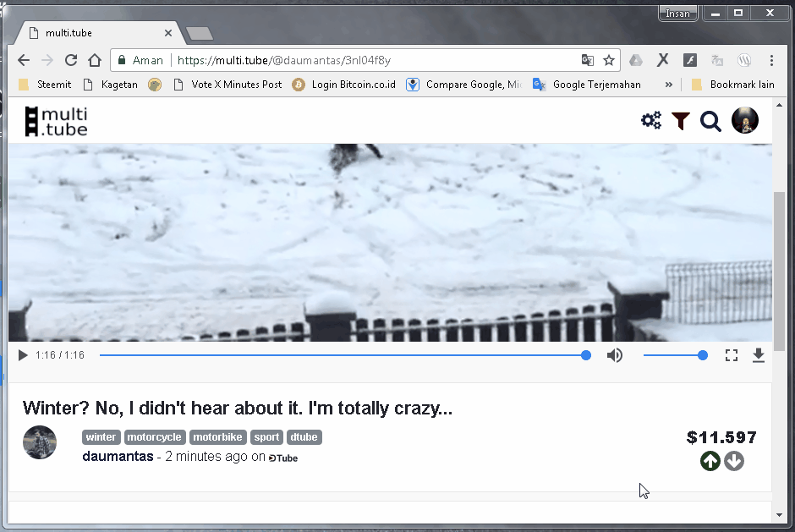Open round avatar bookmark icon beside Kagetan
This screenshot has height=532, width=795.
pos(155,85)
